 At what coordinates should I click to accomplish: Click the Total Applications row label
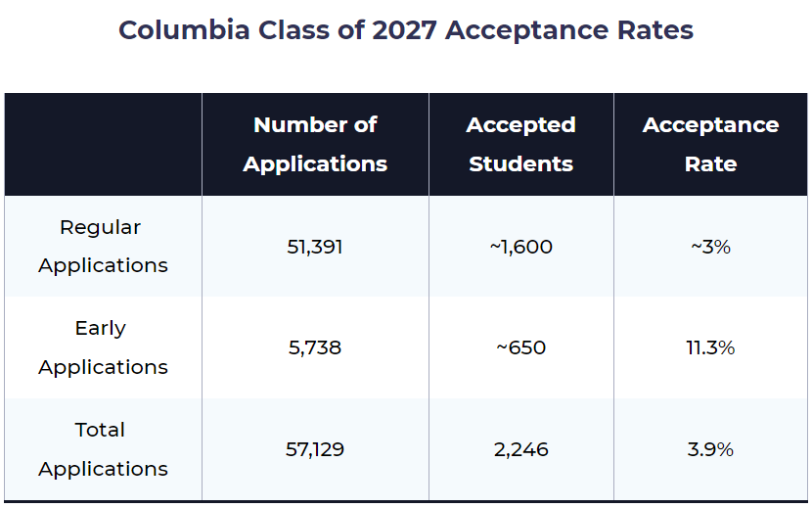click(103, 449)
